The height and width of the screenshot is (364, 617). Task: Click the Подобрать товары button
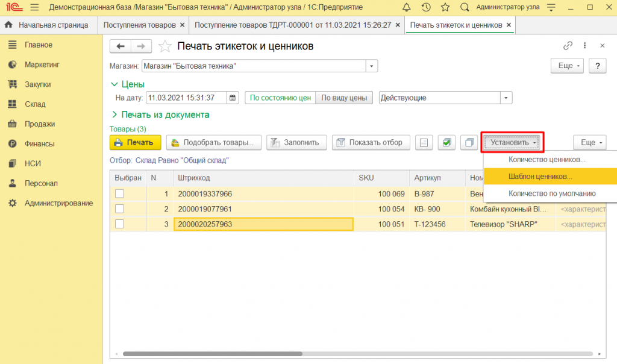[214, 142]
